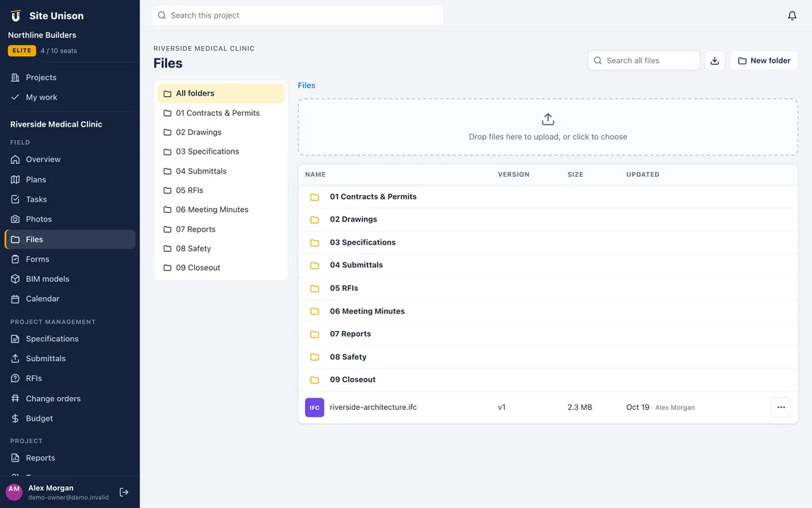Focus the Search this project field
812x508 pixels.
298,16
